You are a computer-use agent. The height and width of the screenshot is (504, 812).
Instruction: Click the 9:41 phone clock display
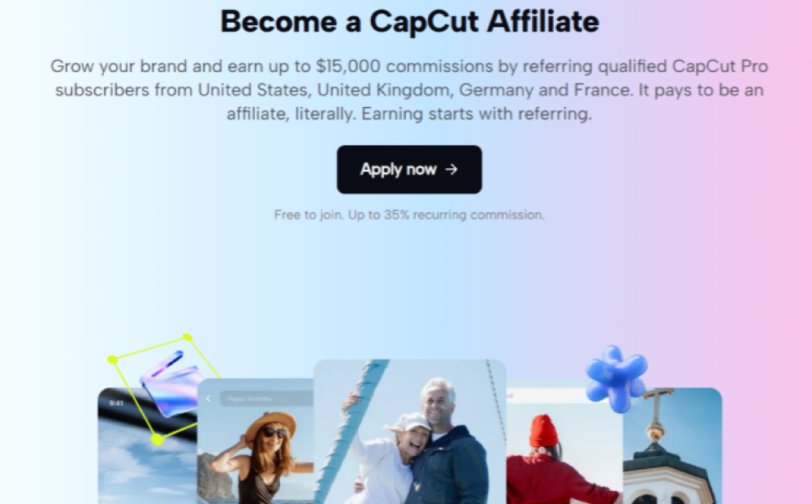[x=116, y=403]
